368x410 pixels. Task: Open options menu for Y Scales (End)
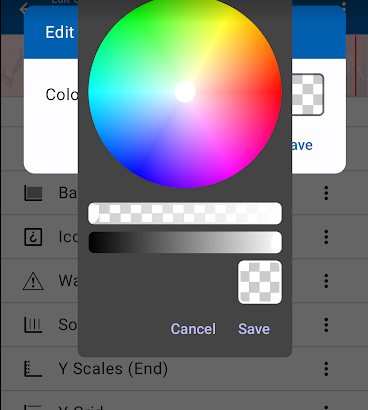[326, 369]
